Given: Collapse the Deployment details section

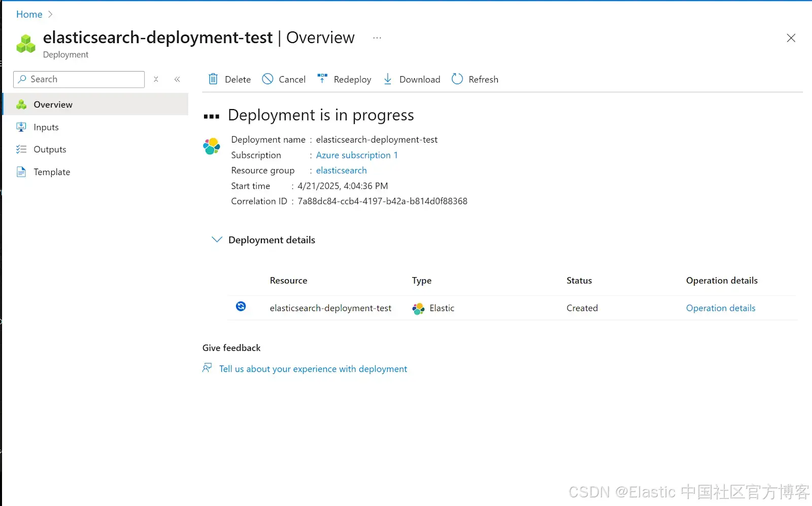Looking at the screenshot, I should [217, 240].
